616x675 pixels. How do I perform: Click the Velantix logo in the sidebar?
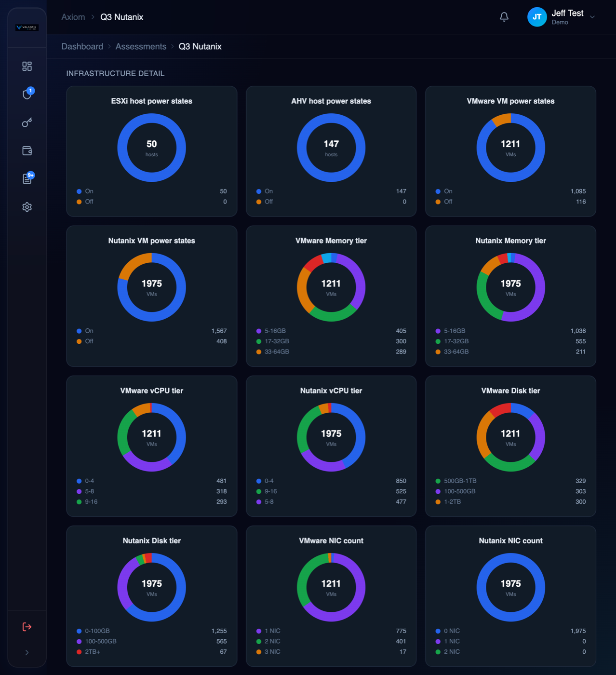click(27, 27)
